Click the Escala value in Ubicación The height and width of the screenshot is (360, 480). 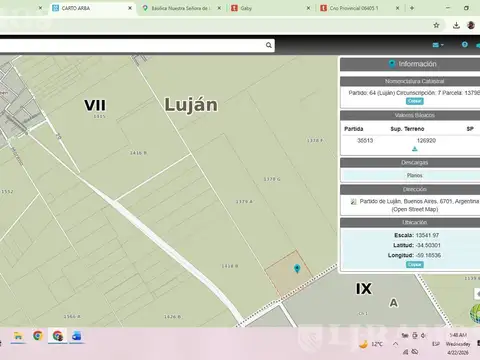coord(427,235)
